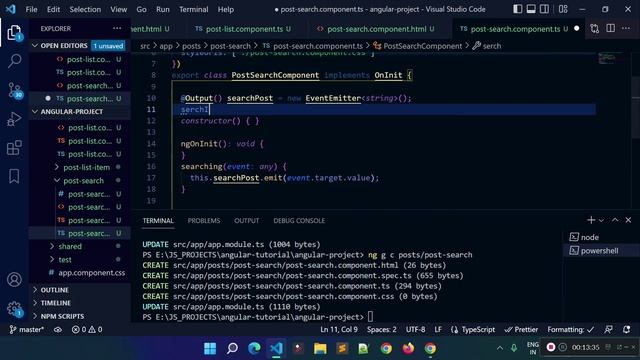Image resolution: width=640 pixels, height=360 pixels.
Task: Toggle the secondary side bar layout icon
Action: click(x=544, y=9)
